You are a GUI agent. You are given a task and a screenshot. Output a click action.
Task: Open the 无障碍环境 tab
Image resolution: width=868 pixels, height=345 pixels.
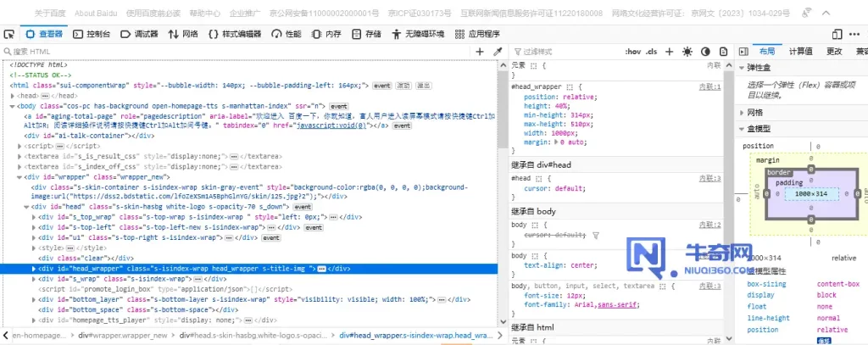click(417, 35)
